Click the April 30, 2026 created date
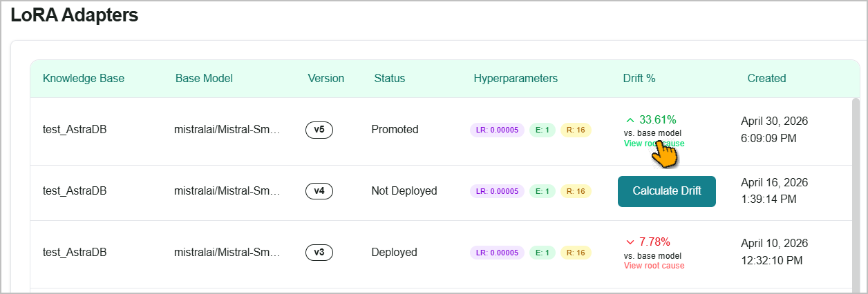868x294 pixels. [x=774, y=121]
